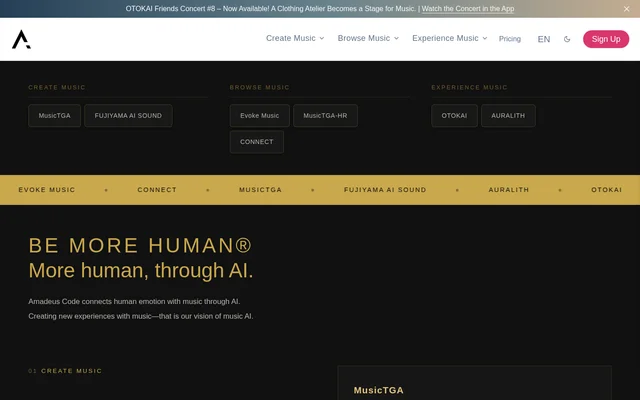Open the FUJIYAMA AI SOUND chip button
Screen dimensions: 640x400
(128, 116)
